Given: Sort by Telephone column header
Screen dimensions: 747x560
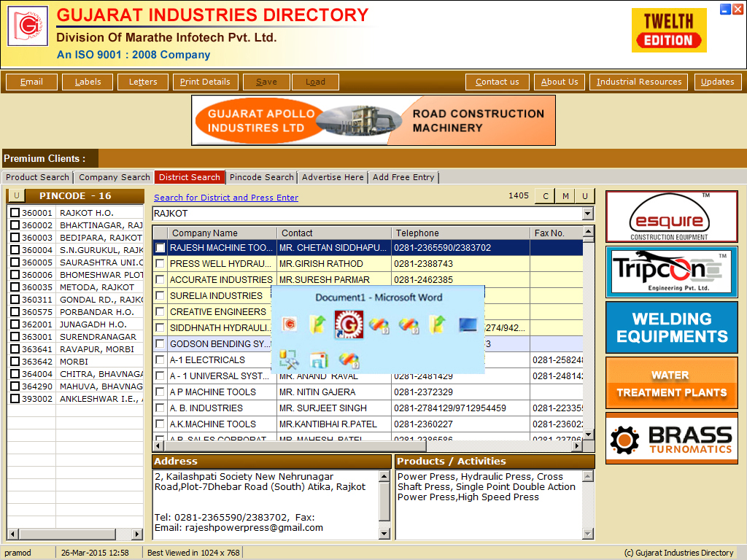Looking at the screenshot, I should (460, 233).
